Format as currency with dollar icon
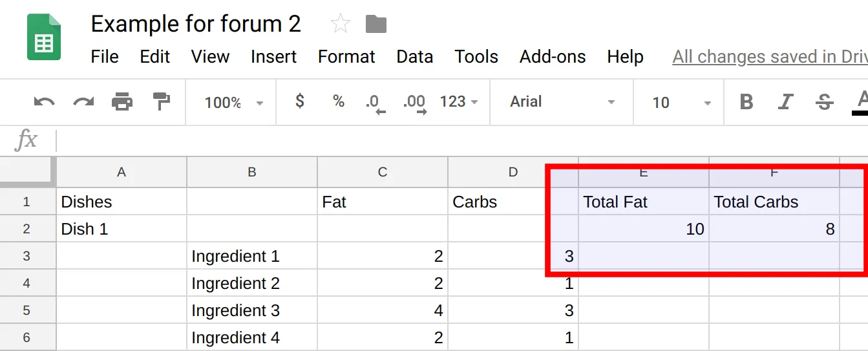This screenshot has height=351, width=868. [x=299, y=101]
